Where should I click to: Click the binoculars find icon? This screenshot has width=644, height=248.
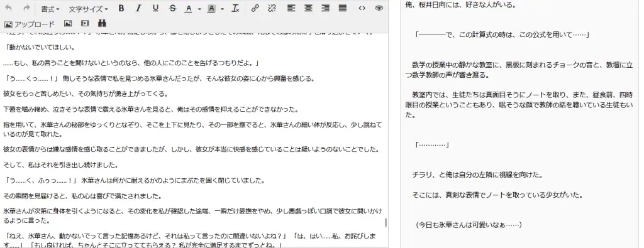click(x=102, y=24)
